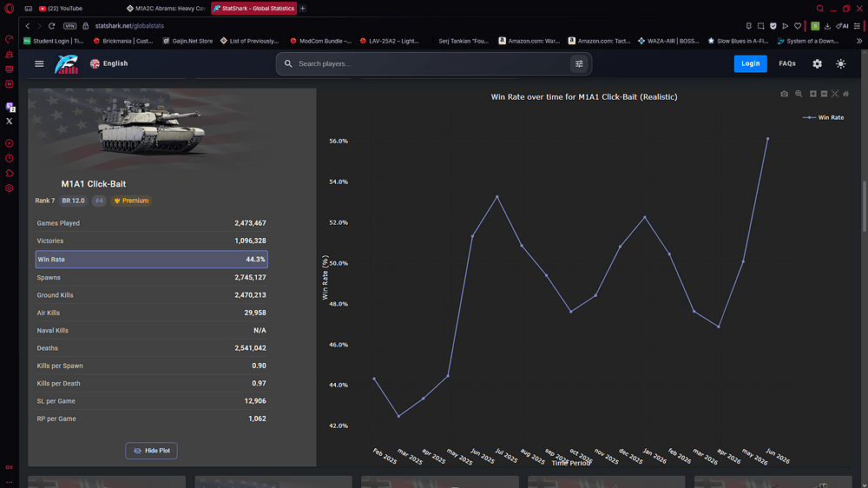Click the blue Login button
Image resolution: width=868 pixels, height=488 pixels.
click(750, 63)
